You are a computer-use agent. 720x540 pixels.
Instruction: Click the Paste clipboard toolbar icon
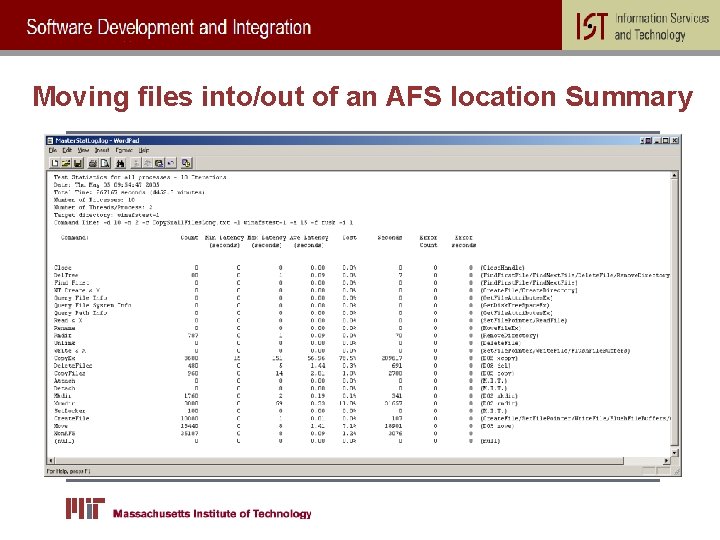click(x=159, y=163)
